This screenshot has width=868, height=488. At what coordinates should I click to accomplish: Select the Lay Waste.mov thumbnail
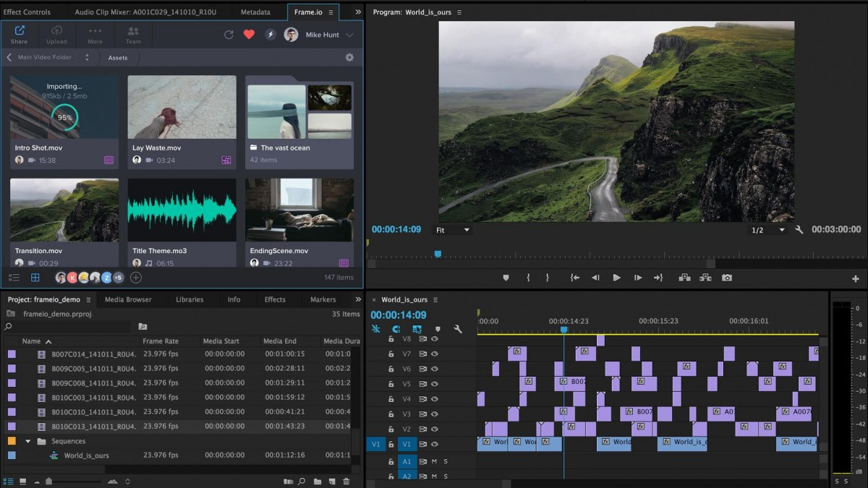coord(182,108)
